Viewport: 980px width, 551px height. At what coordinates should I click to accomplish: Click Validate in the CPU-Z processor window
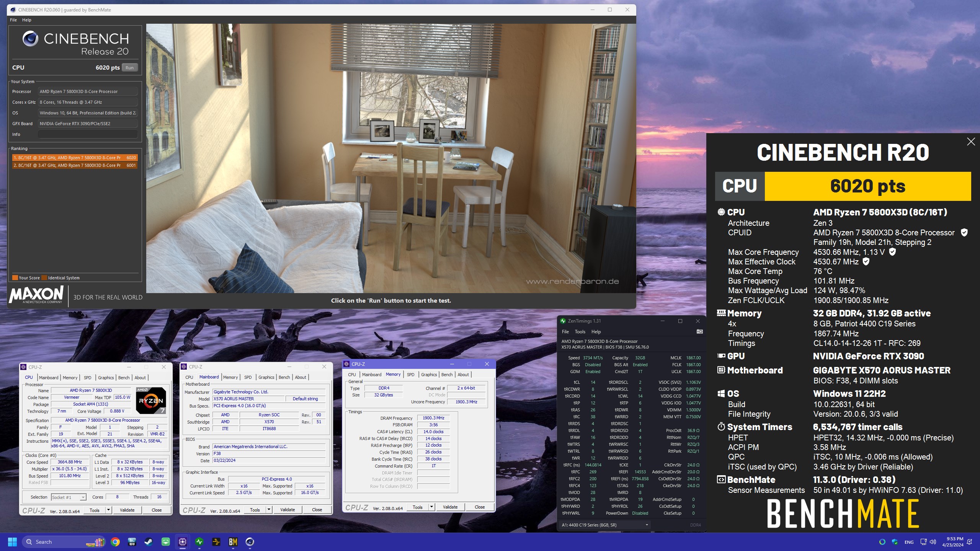(127, 510)
